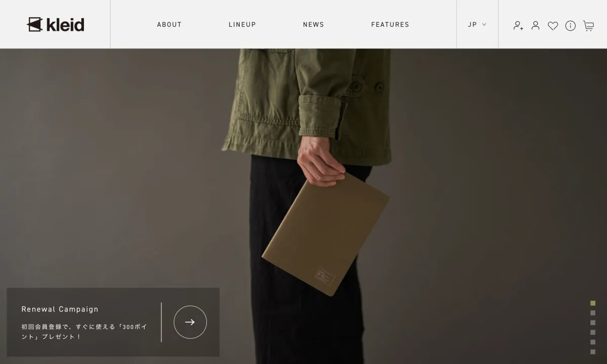Click the circled arrow in campaign banner

pos(190,322)
